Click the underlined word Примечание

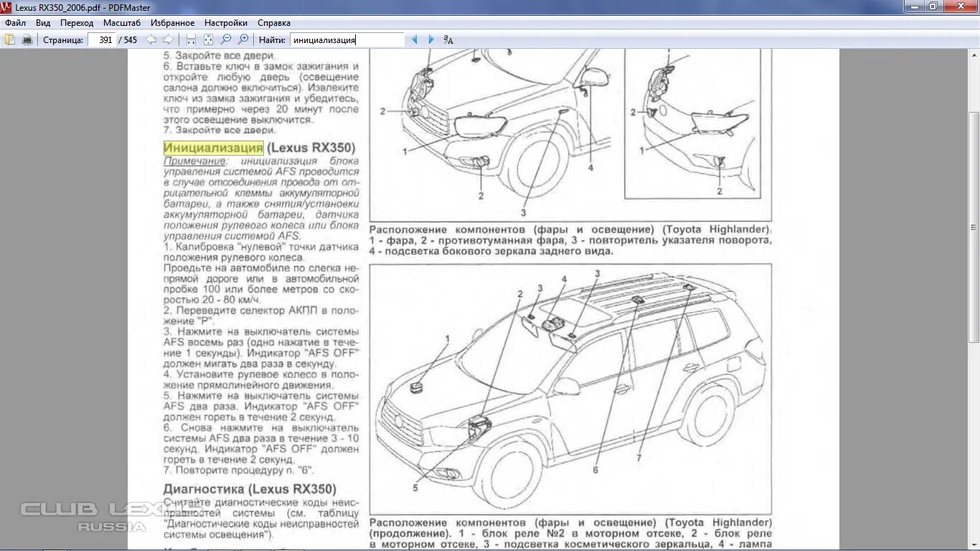click(194, 161)
